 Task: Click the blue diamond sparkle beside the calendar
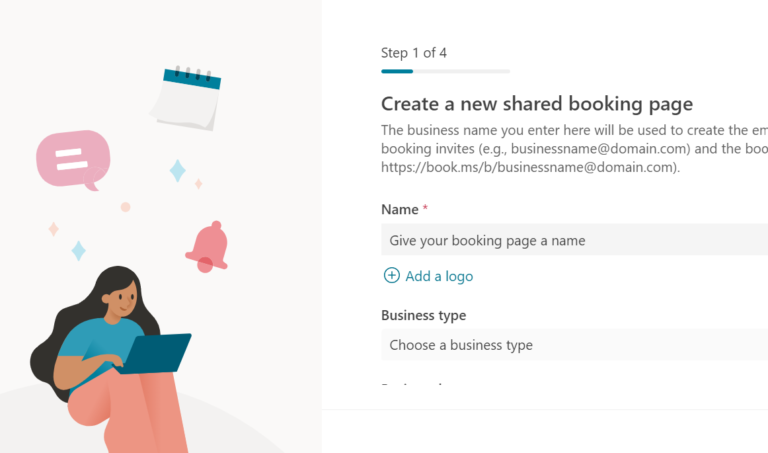[x=177, y=170]
